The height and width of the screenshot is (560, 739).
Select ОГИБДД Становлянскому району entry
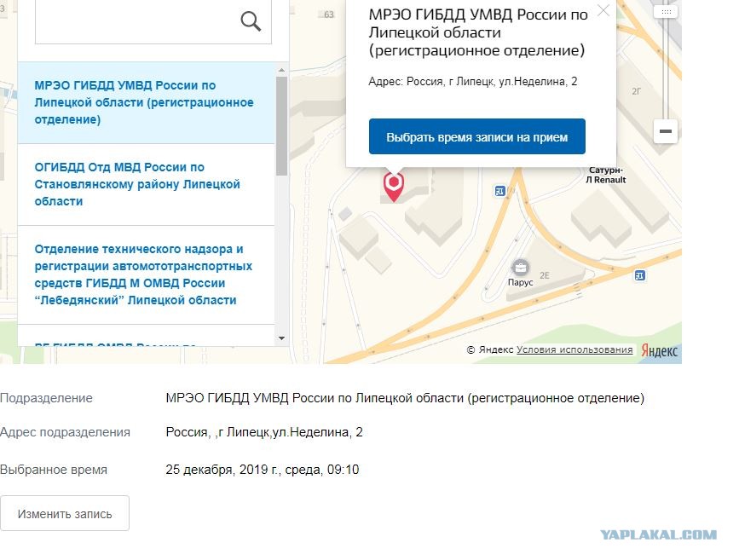tap(146, 184)
